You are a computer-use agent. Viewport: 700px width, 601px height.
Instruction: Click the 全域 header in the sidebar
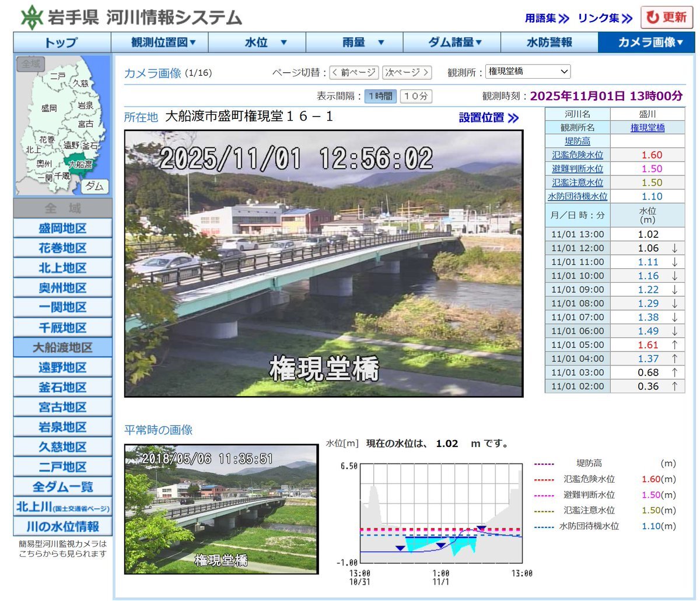coord(62,208)
